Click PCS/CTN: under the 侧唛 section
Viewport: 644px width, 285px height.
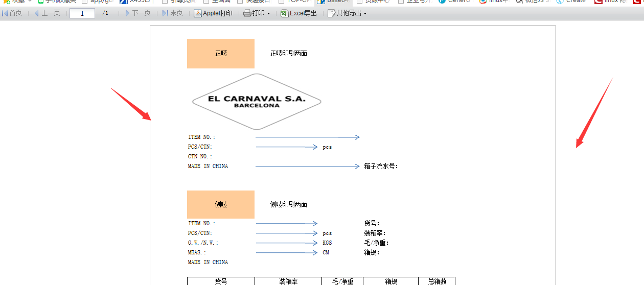[x=200, y=233]
